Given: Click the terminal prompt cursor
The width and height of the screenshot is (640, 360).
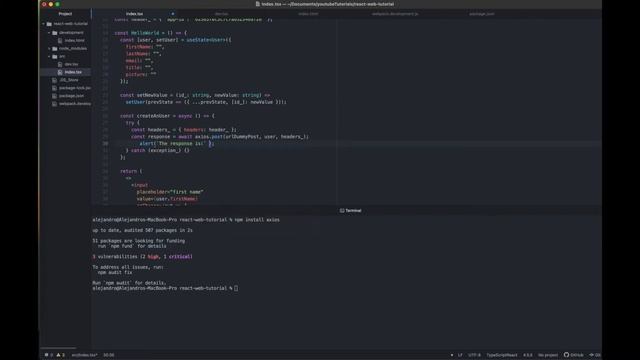Looking at the screenshot, I should click(236, 288).
